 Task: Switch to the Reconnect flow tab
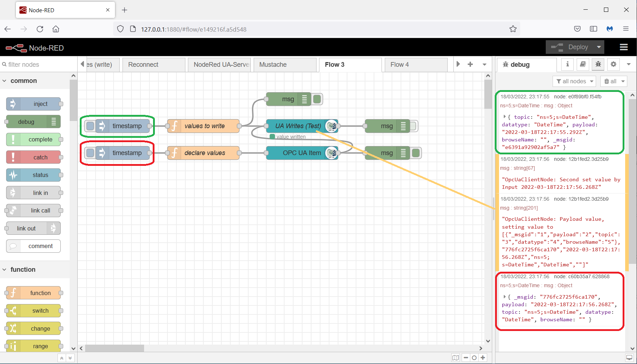tap(154, 65)
